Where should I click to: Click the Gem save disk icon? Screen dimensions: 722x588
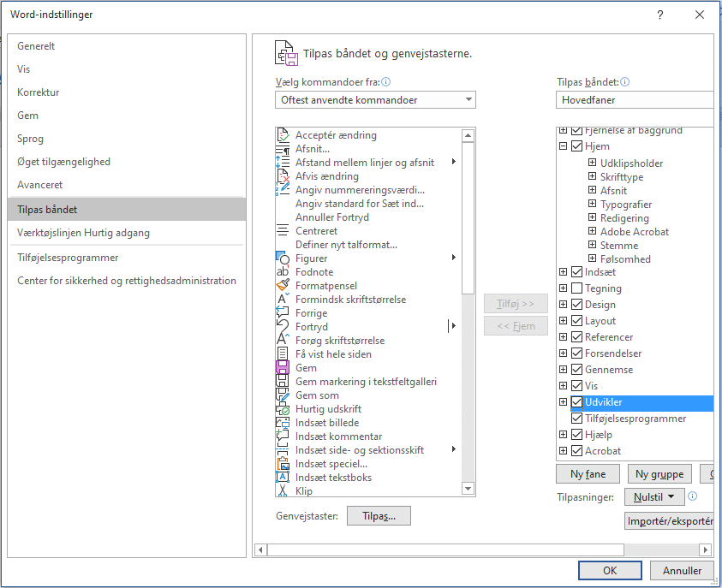pyautogui.click(x=283, y=368)
